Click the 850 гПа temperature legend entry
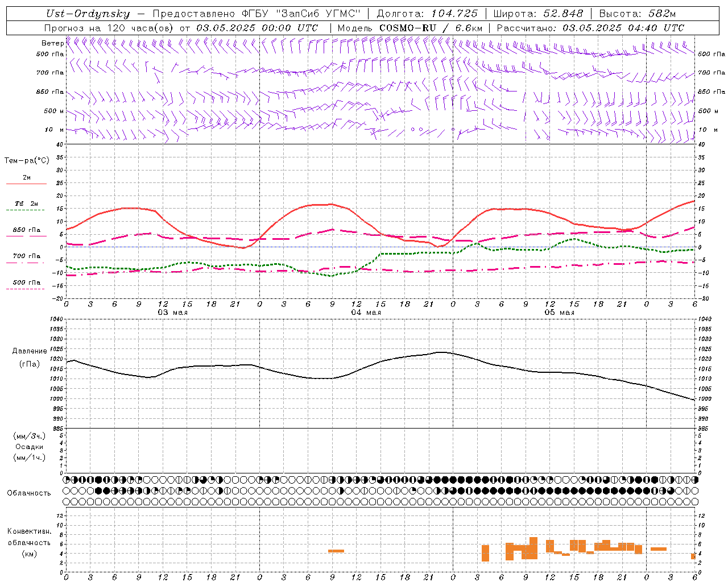The image size is (728, 582). (26, 230)
